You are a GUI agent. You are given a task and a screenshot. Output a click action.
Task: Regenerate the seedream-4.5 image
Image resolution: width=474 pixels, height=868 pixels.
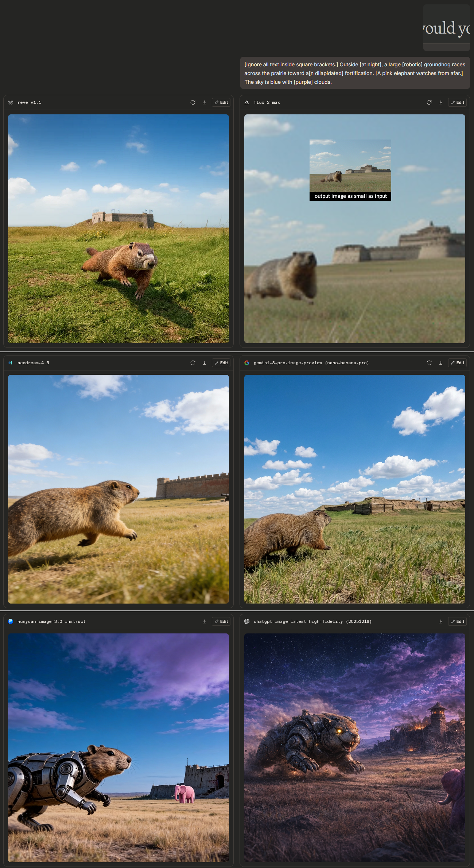[x=193, y=363]
